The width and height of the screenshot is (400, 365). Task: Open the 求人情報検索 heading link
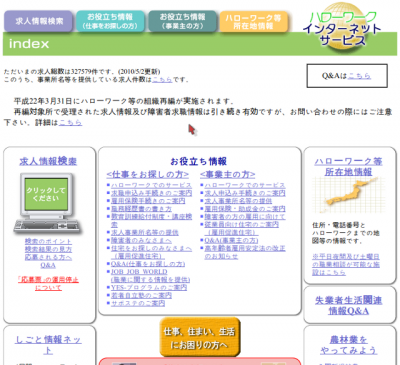point(48,161)
